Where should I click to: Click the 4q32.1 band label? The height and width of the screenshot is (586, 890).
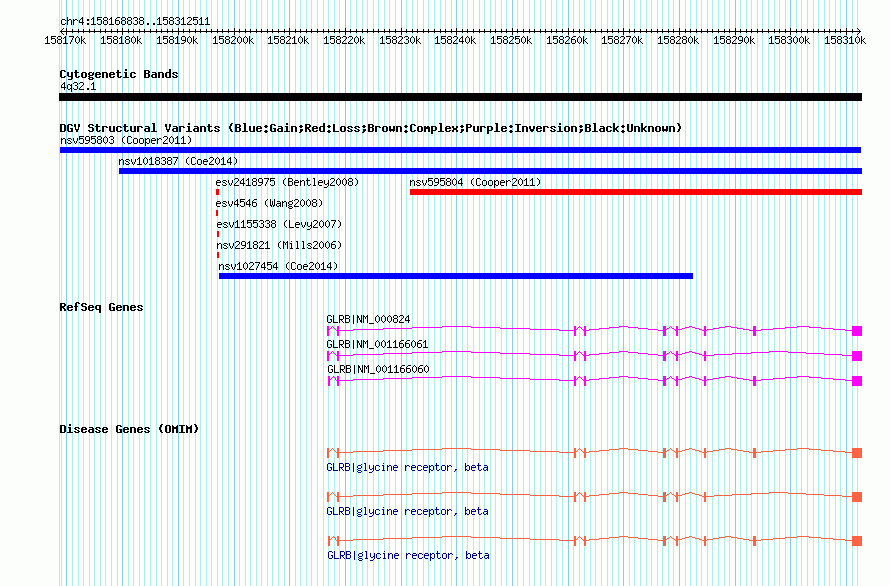[x=78, y=86]
